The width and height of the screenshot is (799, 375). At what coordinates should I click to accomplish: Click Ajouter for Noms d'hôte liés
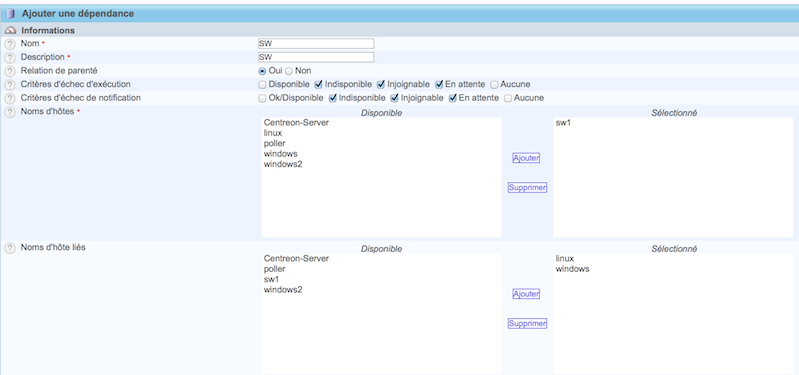(526, 294)
